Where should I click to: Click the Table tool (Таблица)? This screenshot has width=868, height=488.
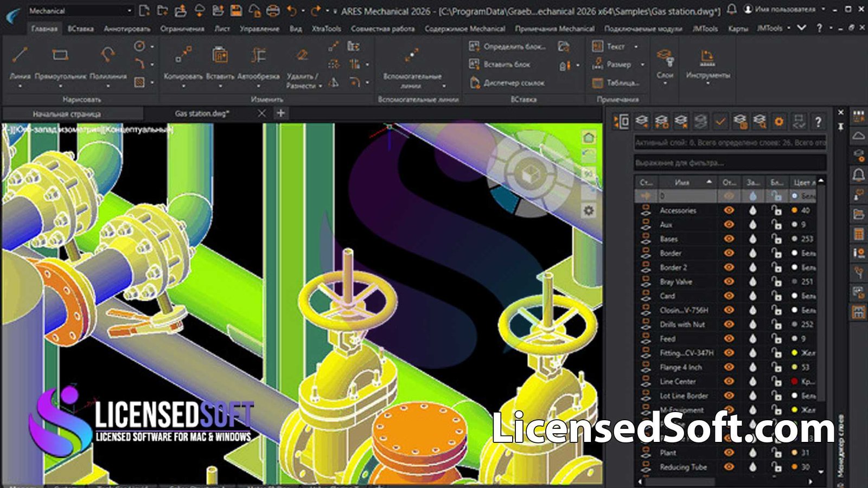(x=616, y=83)
